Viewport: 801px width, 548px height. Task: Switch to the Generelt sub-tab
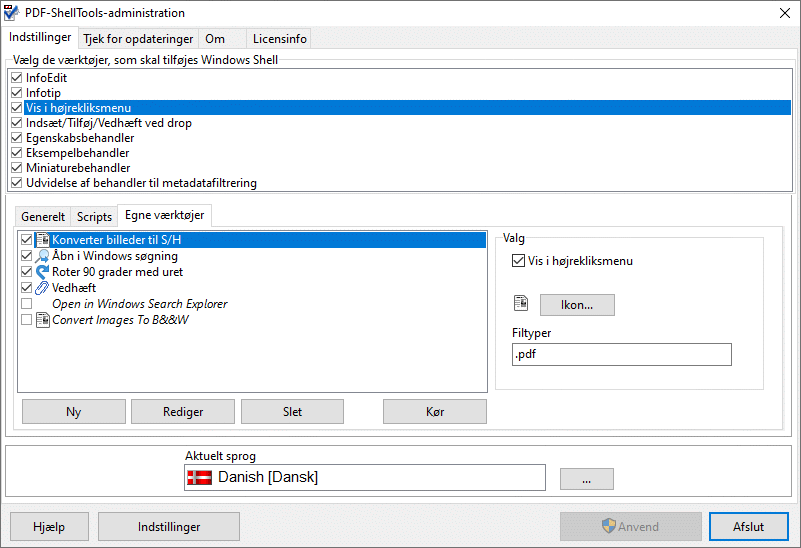[x=43, y=217]
